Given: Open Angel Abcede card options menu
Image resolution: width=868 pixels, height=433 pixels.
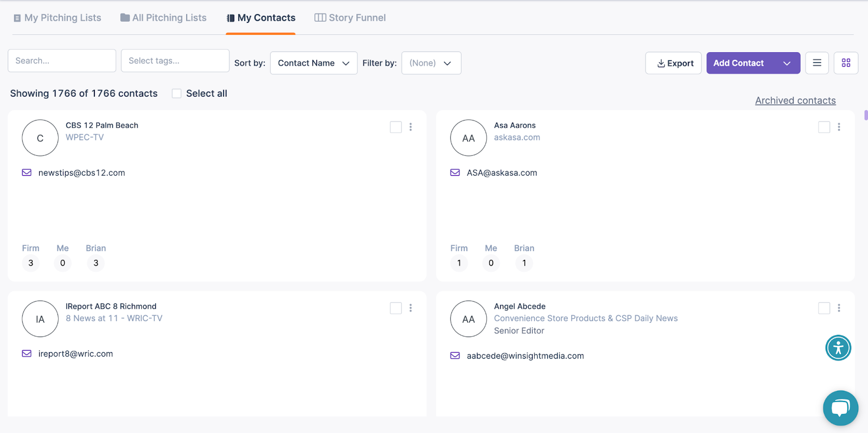Looking at the screenshot, I should click(x=839, y=308).
